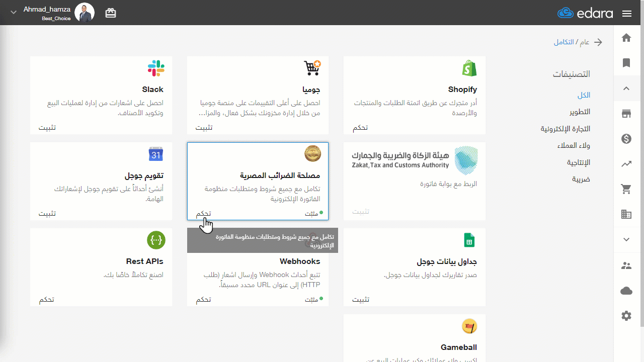Open the settings gear sidebar icon

click(626, 316)
